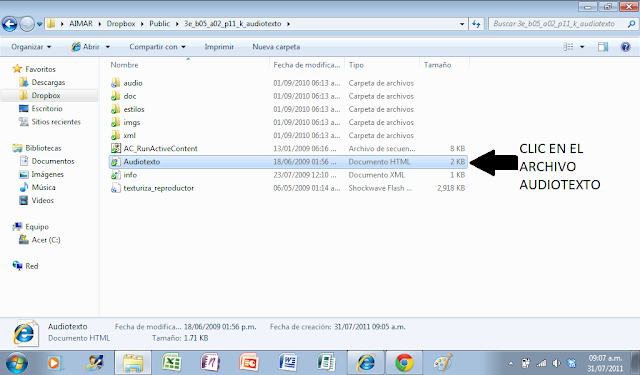Select the estilos folder icon

pos(116,109)
